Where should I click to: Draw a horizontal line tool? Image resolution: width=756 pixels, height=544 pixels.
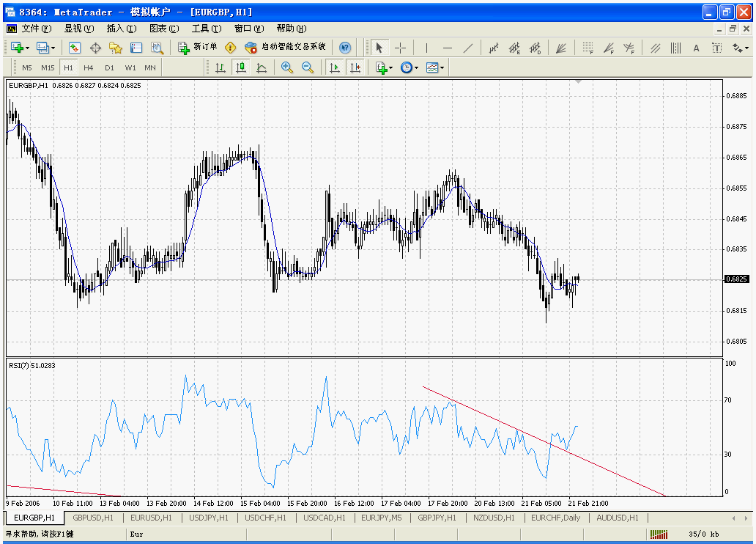[447, 48]
